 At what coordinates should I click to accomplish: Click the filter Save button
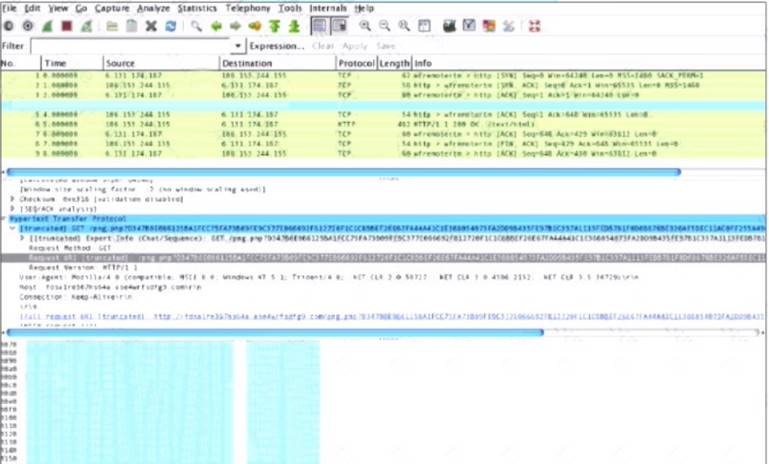[386, 46]
